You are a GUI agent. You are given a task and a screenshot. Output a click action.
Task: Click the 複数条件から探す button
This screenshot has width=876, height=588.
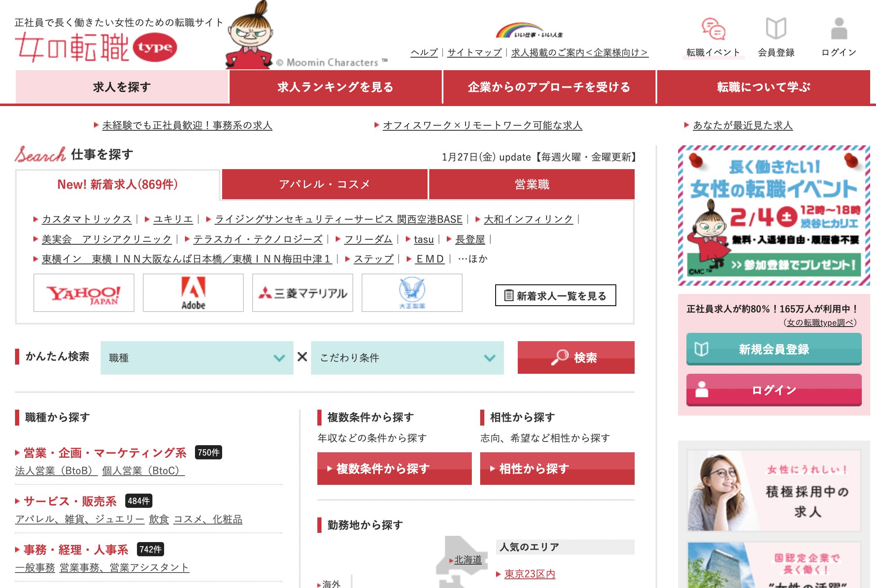394,468
